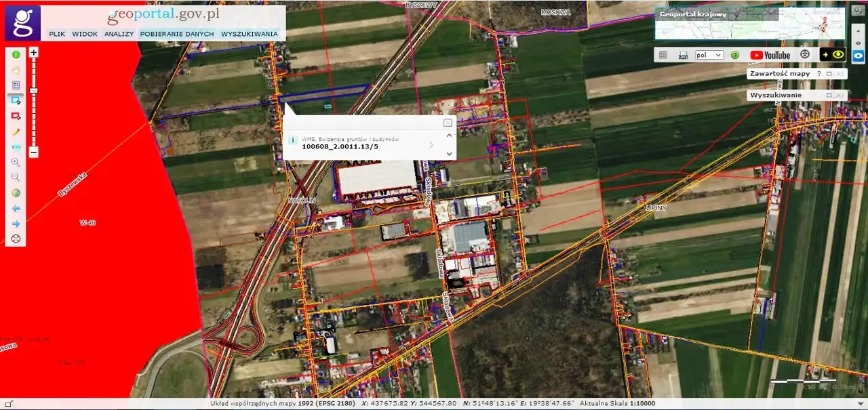
Task: Toggle the blue eye visibility button
Action: pos(857,56)
